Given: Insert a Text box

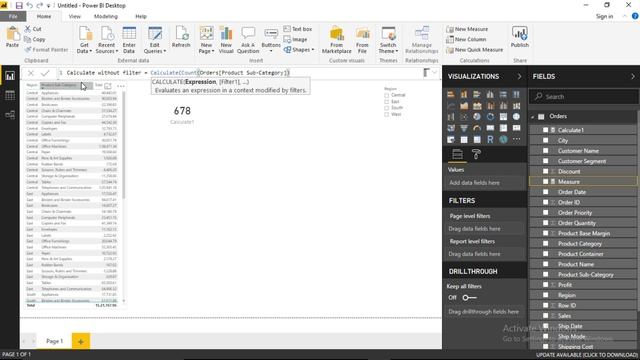Looking at the screenshot, I should pyautogui.click(x=298, y=29).
